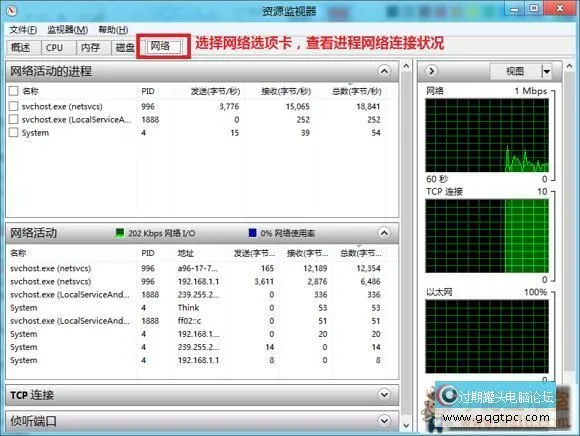The width and height of the screenshot is (580, 436).
Task: Click the 6,486 total value in network activity
Action: tap(370, 281)
